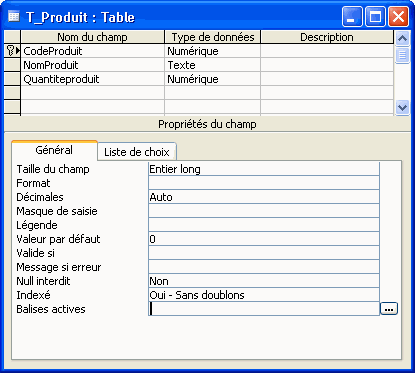
Task: Click the Balises actives property label
Action: (51, 309)
